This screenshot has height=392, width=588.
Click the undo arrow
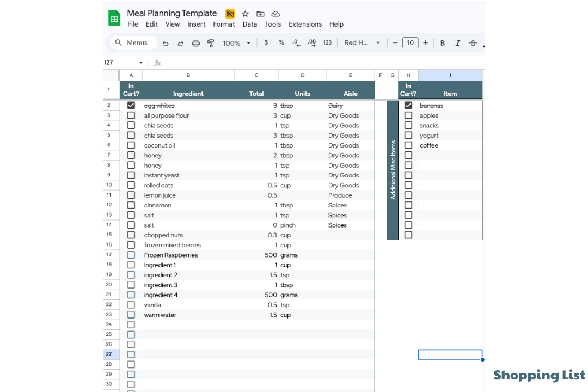166,43
